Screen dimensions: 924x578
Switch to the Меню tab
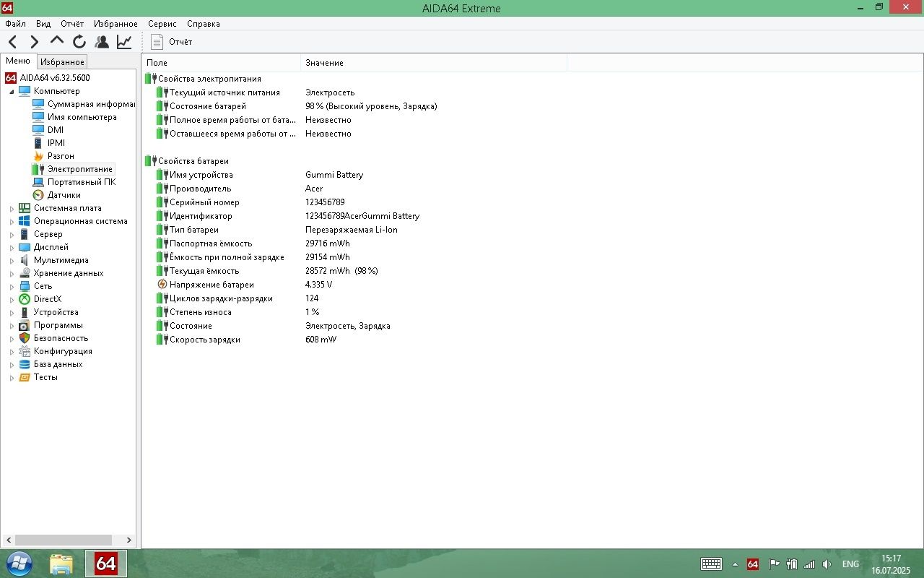coord(18,61)
